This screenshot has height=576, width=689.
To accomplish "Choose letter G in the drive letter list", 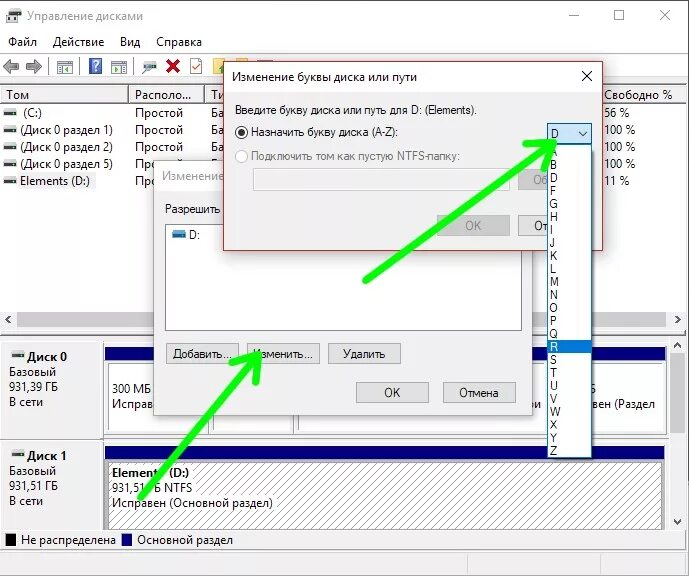I will point(569,204).
